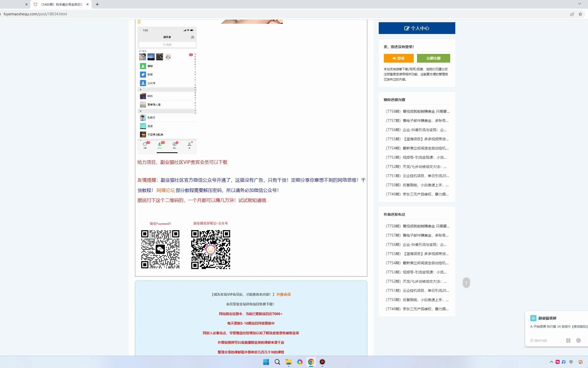Stop the 副业猫录屏 recording
The width and height of the screenshot is (588, 368).
pyautogui.click(x=579, y=340)
